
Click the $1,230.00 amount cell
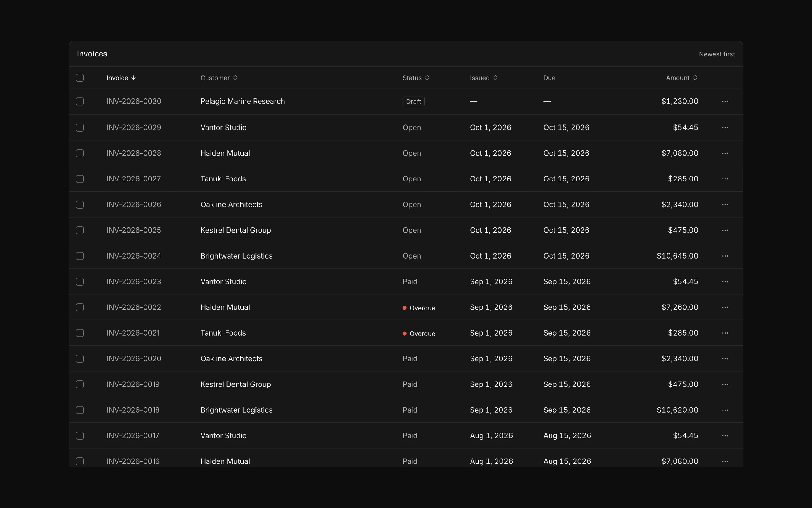[680, 102]
